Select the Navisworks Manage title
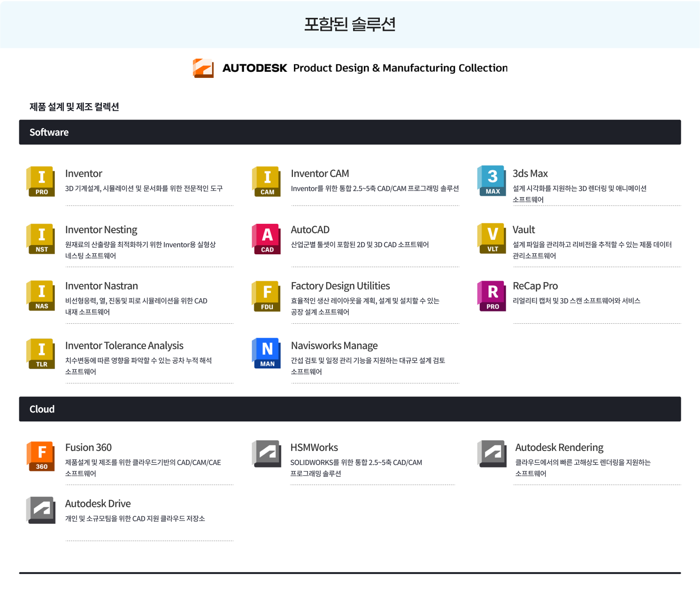The width and height of the screenshot is (700, 596). point(334,346)
